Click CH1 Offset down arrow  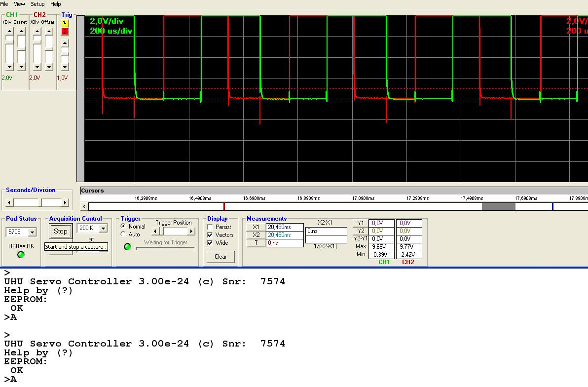coord(21,67)
